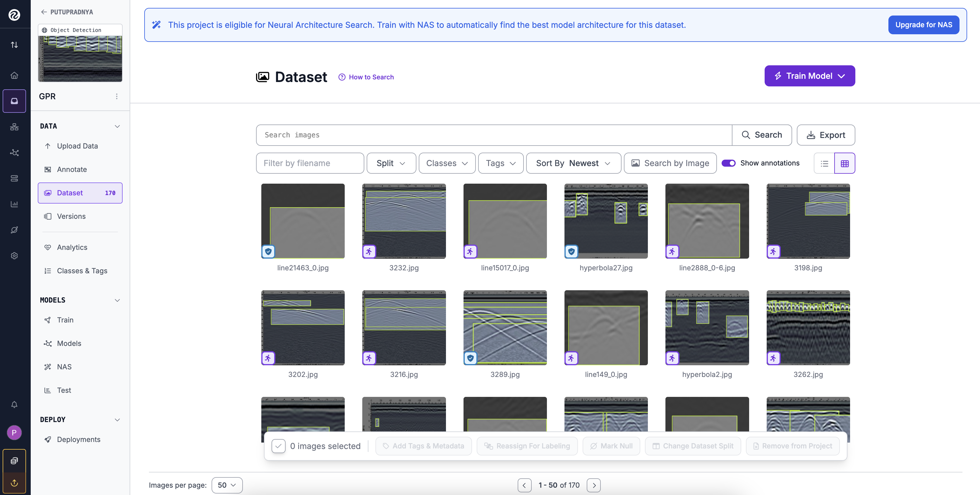Open the Train Model dropdown button
980x495 pixels.
(810, 76)
